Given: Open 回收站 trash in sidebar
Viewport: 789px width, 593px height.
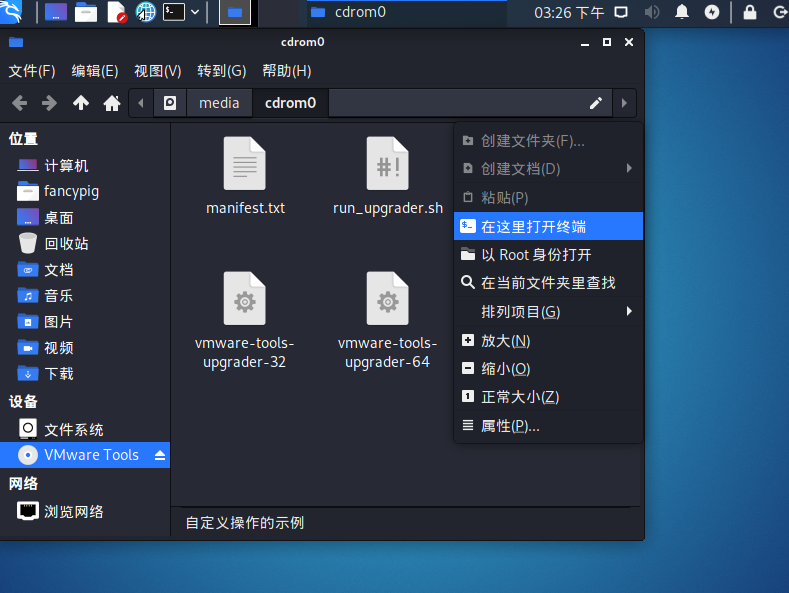Looking at the screenshot, I should (x=85, y=244).
